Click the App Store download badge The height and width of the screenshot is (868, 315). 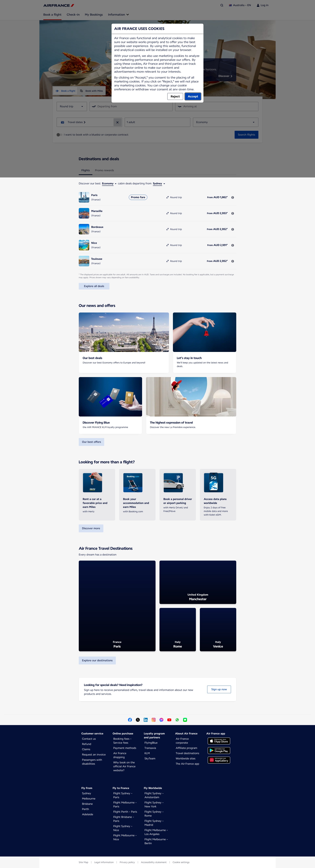click(219, 741)
